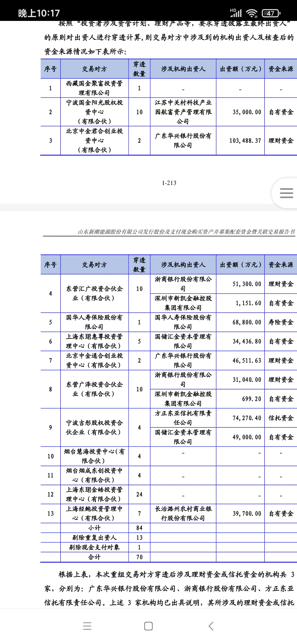Image resolution: width=297 pixels, height=644 pixels.
Task: Tap the clock reading 晚上10:17
Action: click(39, 13)
